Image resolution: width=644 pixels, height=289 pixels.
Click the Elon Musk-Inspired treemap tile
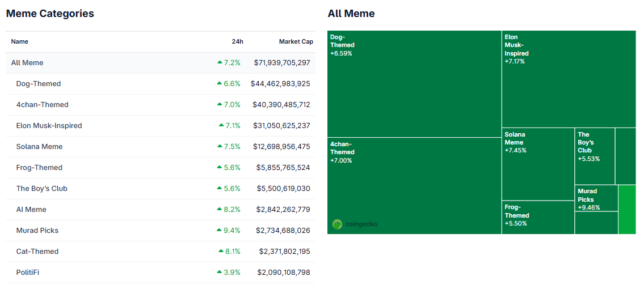[569, 79]
